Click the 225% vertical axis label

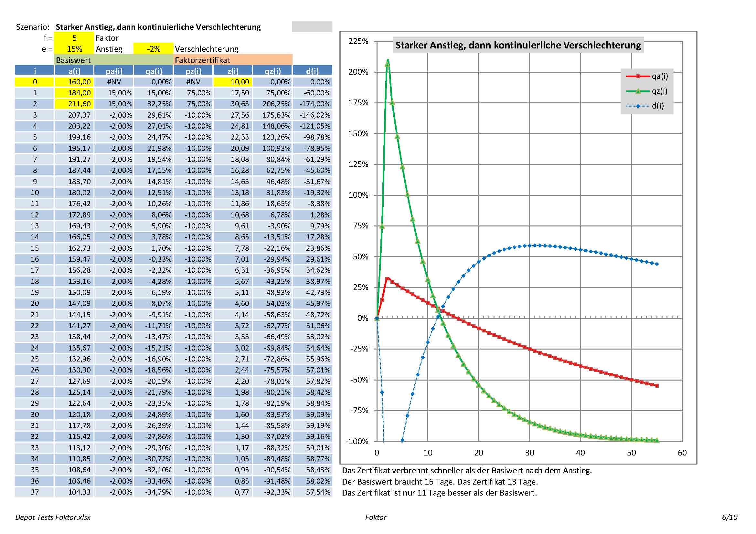coord(358,41)
